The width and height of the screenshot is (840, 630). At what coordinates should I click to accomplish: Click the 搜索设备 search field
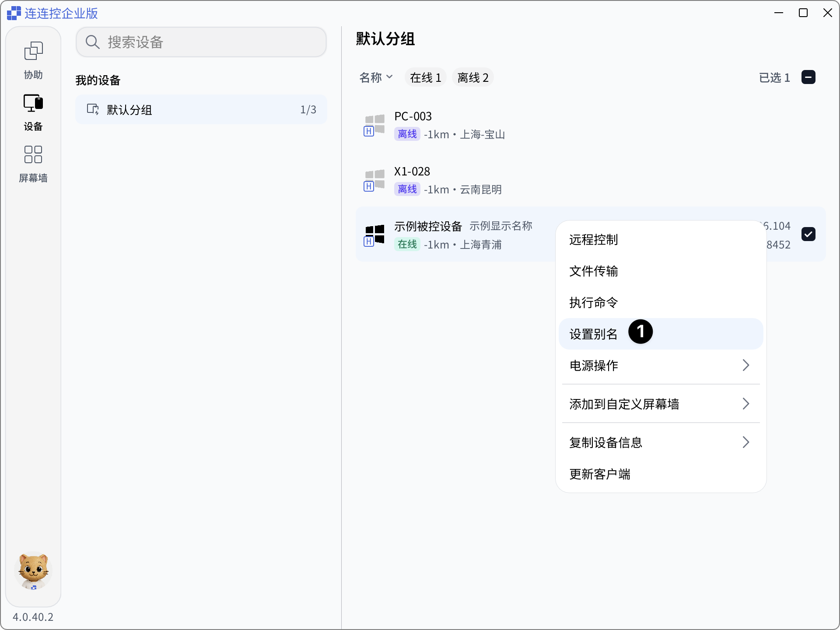point(201,42)
